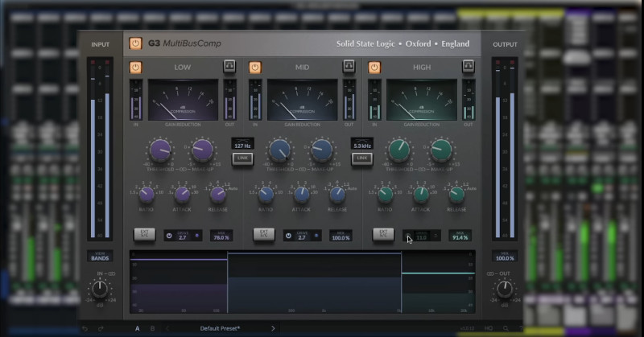Screen dimensions: 644x337
Task: Click the HIGH band Attack knob
Action: point(421,195)
